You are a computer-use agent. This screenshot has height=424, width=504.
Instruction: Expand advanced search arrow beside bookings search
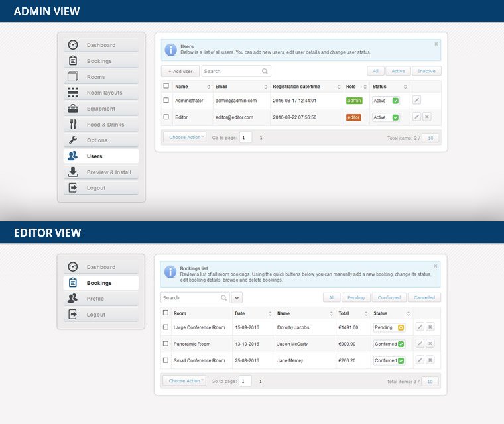click(237, 297)
